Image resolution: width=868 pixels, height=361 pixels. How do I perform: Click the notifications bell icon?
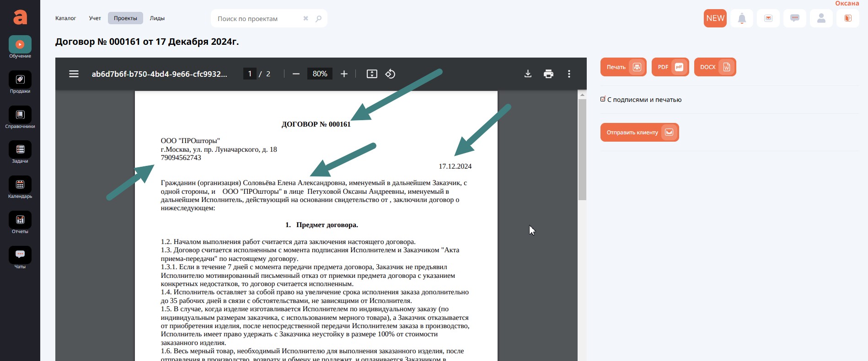tap(742, 18)
